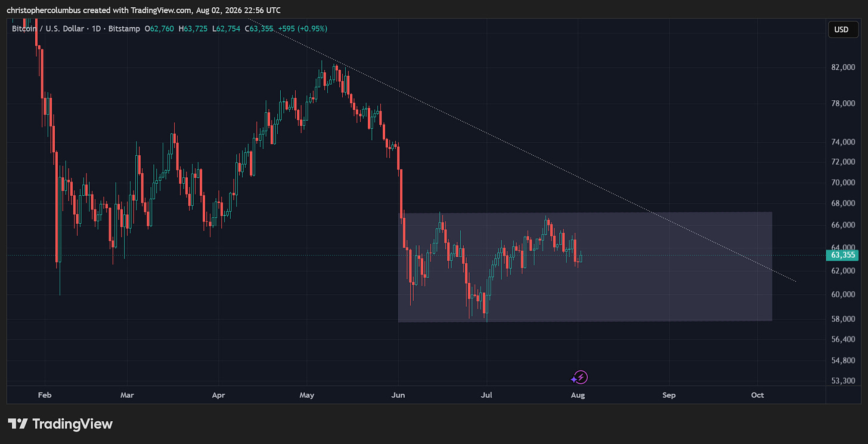This screenshot has width=868, height=444.
Task: Click the 66,000 price axis label
Action: (844, 225)
